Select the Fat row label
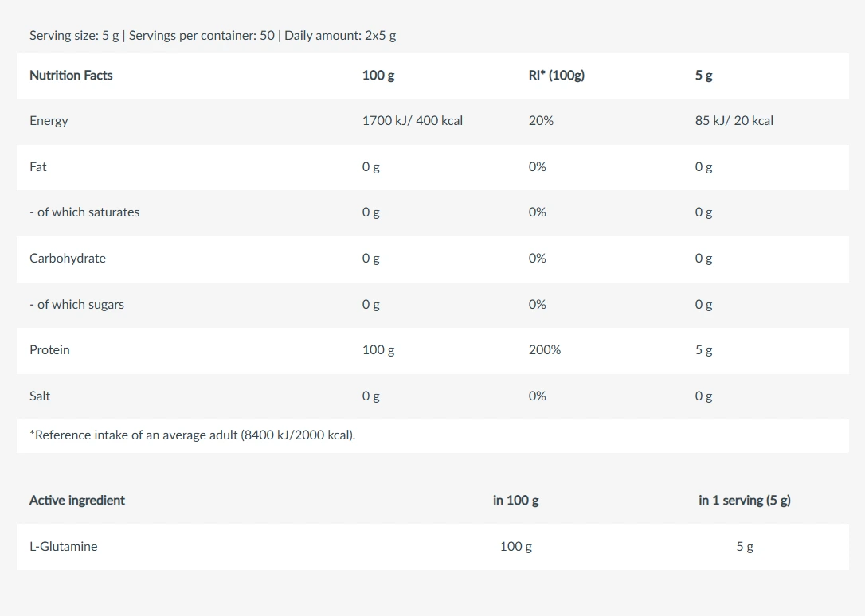The image size is (865, 616). click(x=38, y=167)
